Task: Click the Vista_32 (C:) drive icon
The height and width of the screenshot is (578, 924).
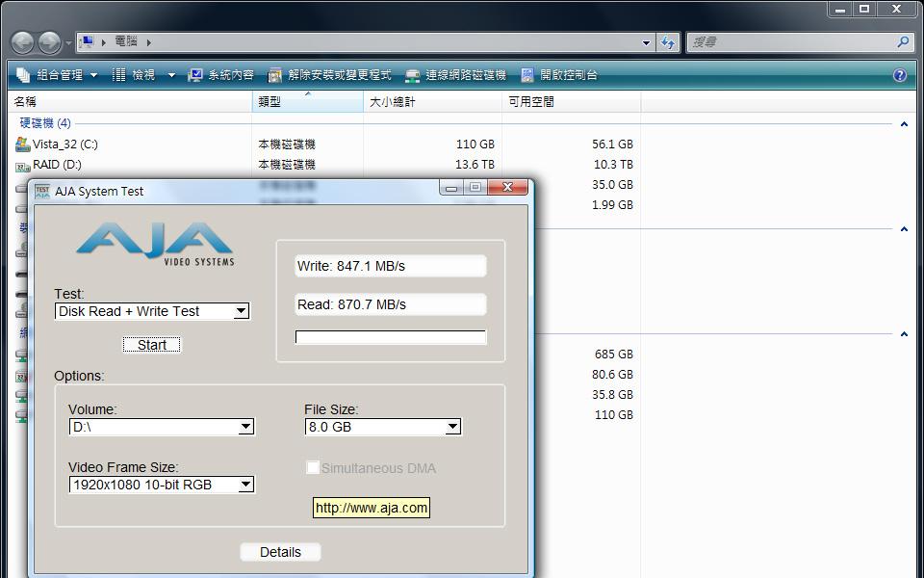Action: pyautogui.click(x=22, y=144)
